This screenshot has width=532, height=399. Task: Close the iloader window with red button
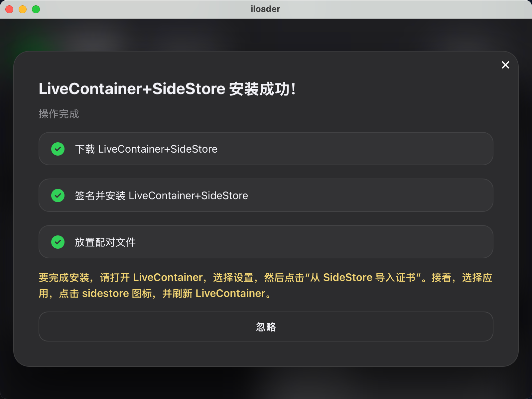(x=9, y=9)
